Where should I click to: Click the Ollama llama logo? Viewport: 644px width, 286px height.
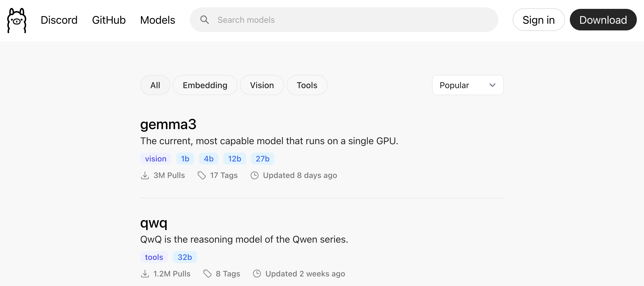click(17, 20)
